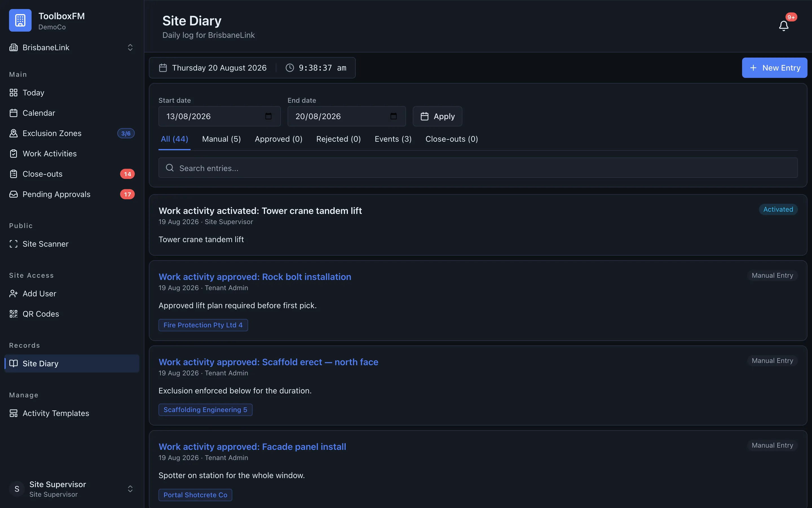
Task: Switch to the All (44) tab
Action: click(x=175, y=139)
